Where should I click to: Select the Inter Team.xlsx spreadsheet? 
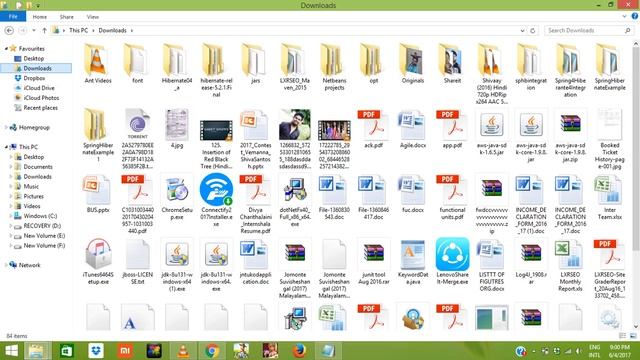[x=609, y=196]
